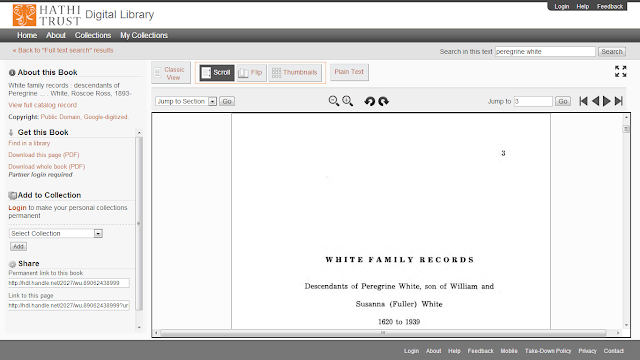This screenshot has width=640, height=360.
Task: Click sidebar scrollbar up arrow
Action: pyautogui.click(x=139, y=133)
